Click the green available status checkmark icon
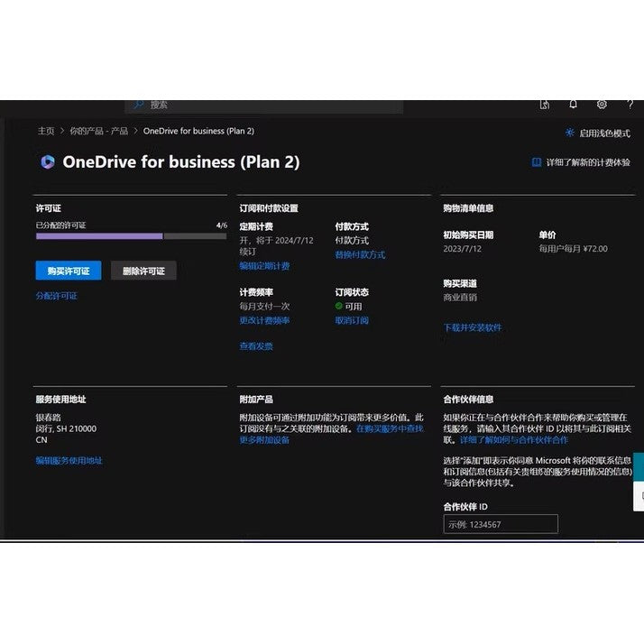Screen dimensions: 644x644 tap(339, 306)
